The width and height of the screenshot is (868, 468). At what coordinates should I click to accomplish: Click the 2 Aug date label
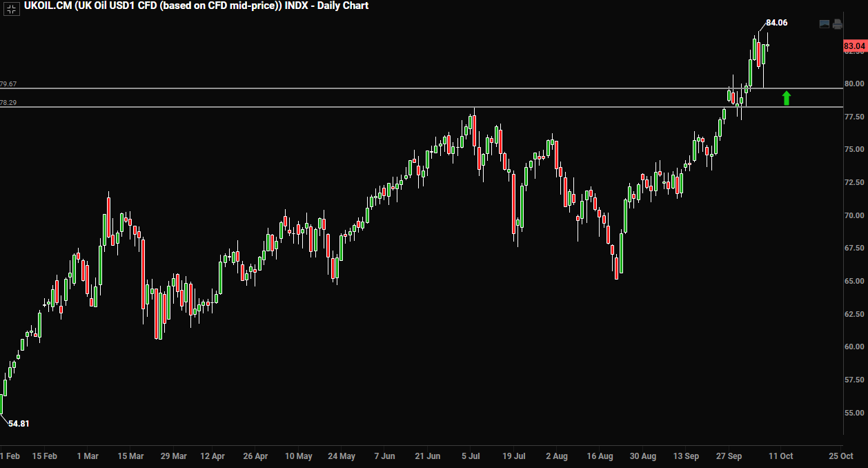click(557, 456)
